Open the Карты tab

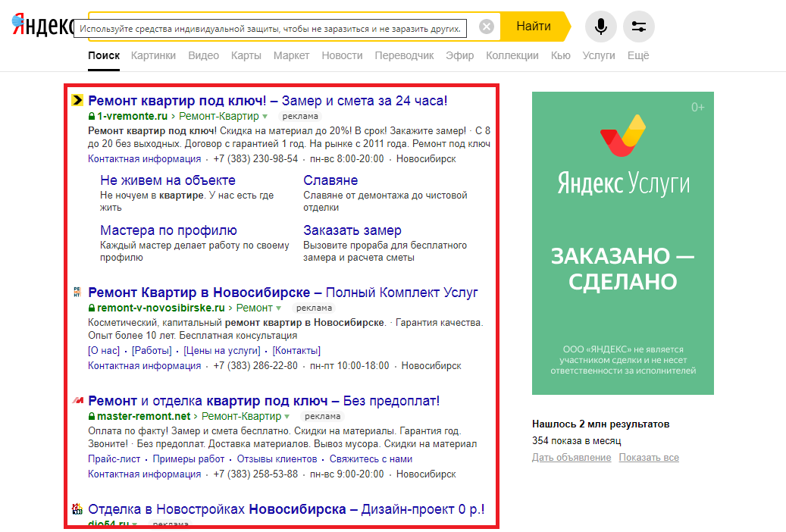tap(246, 55)
